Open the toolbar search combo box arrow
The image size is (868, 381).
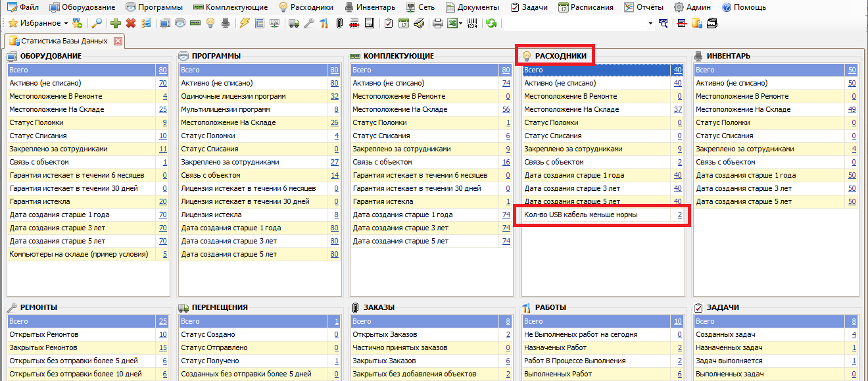(x=650, y=23)
